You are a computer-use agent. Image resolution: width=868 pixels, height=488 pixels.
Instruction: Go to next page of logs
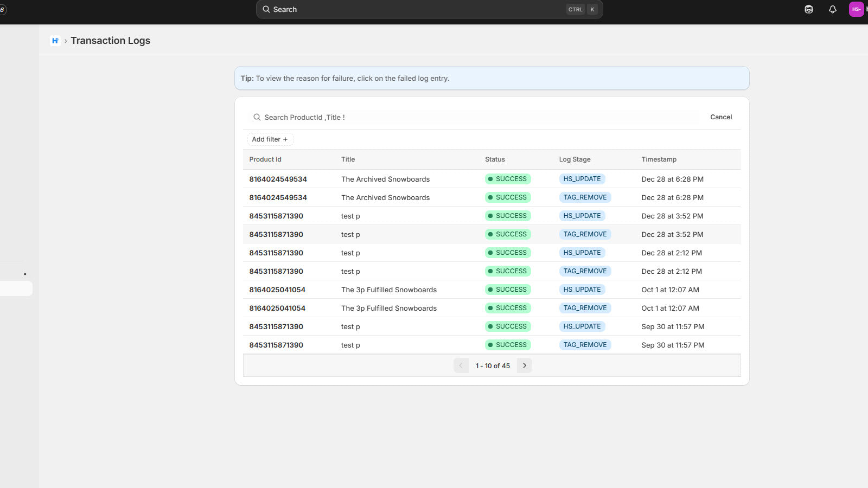524,365
